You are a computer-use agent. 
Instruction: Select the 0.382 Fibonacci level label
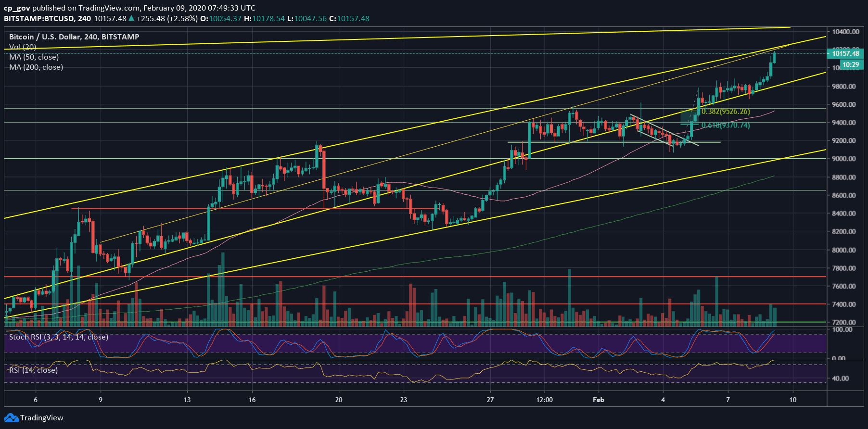(x=725, y=112)
